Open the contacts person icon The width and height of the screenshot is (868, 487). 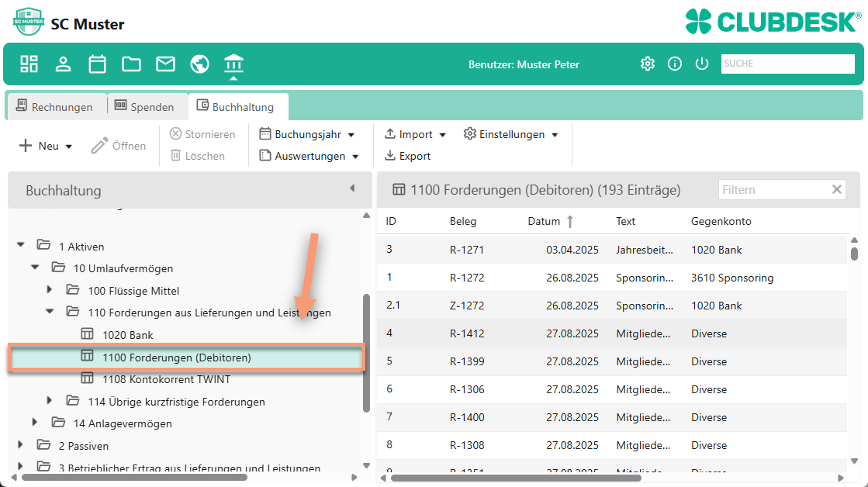click(63, 64)
